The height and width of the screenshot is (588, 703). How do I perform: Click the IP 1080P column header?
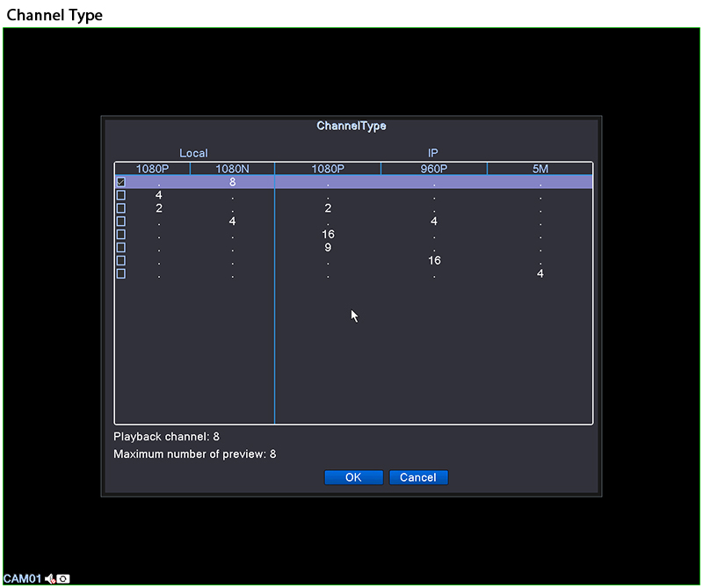(328, 169)
